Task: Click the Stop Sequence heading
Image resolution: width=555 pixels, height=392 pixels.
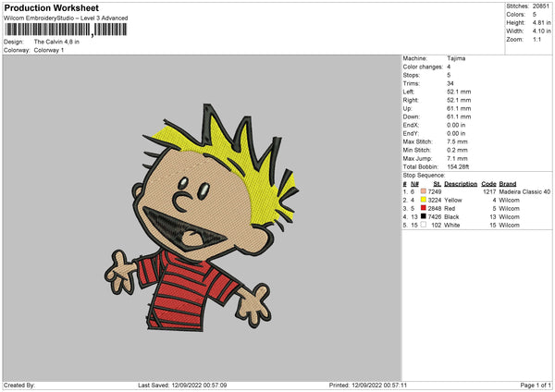Action: pyautogui.click(x=424, y=176)
